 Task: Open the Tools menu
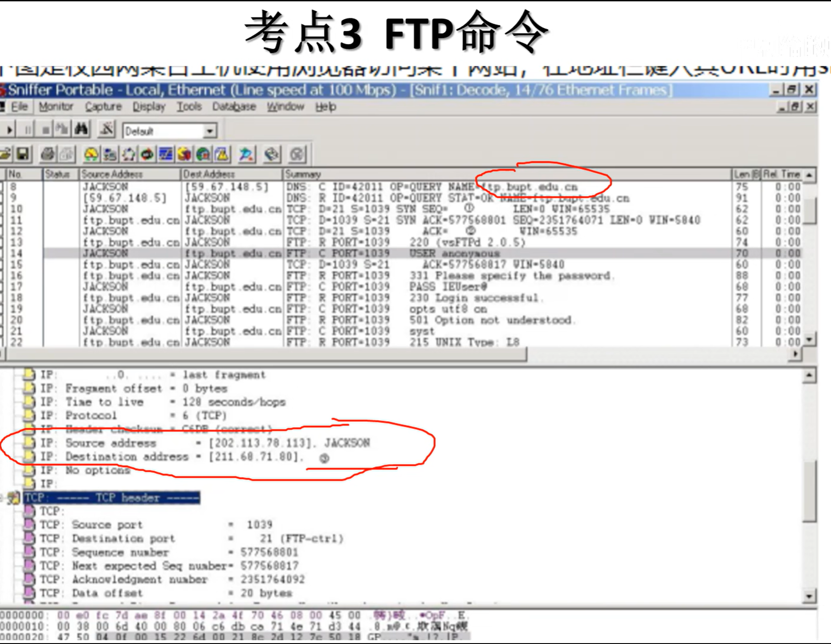click(189, 107)
